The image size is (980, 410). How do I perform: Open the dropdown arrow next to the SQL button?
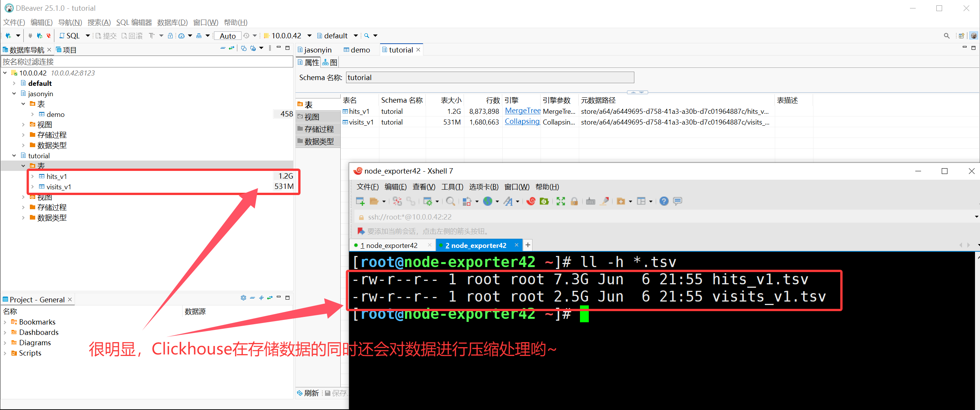click(x=88, y=36)
